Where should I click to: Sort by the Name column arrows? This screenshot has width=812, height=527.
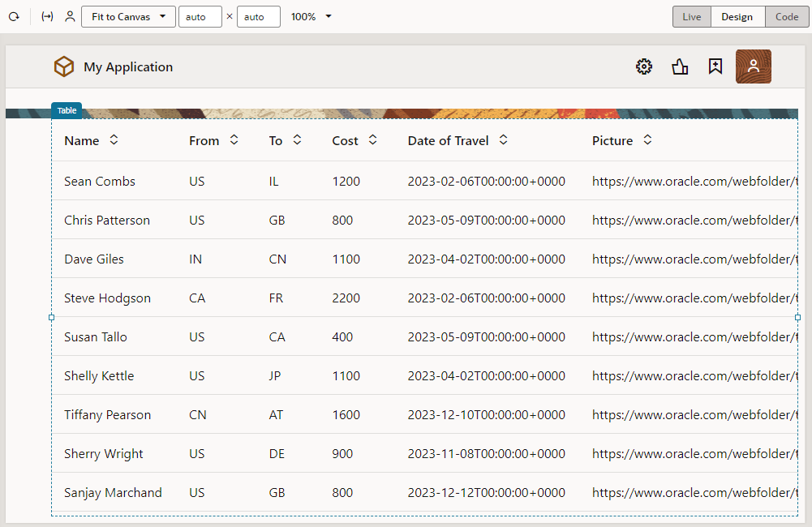tap(114, 139)
